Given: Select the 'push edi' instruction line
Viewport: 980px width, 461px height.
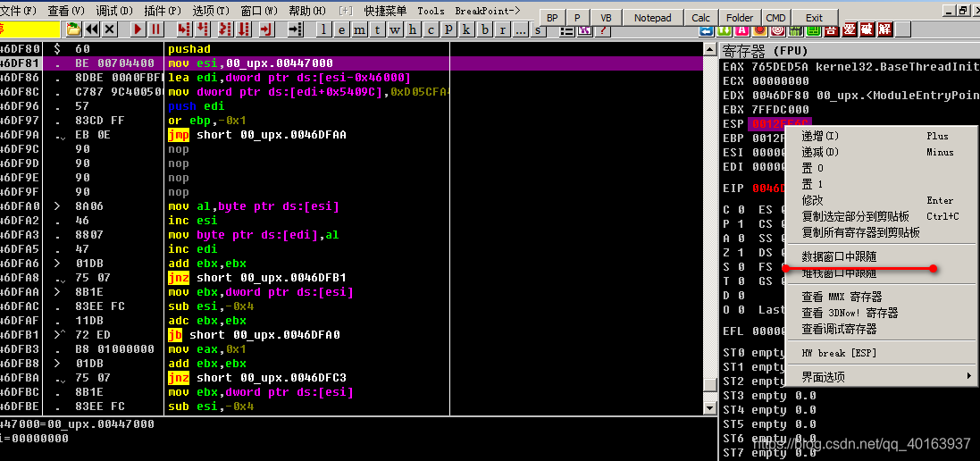Looking at the screenshot, I should (x=353, y=106).
